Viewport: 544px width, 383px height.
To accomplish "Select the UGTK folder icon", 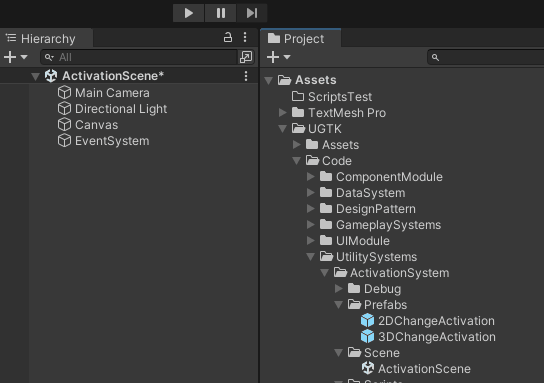I will pyautogui.click(x=298, y=128).
